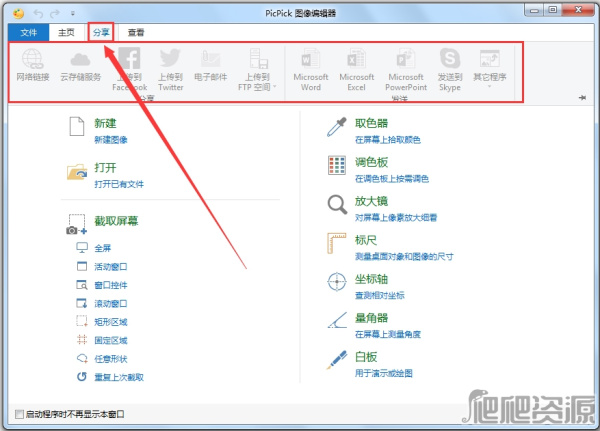Pin the ribbon using the pin icon

point(582,98)
